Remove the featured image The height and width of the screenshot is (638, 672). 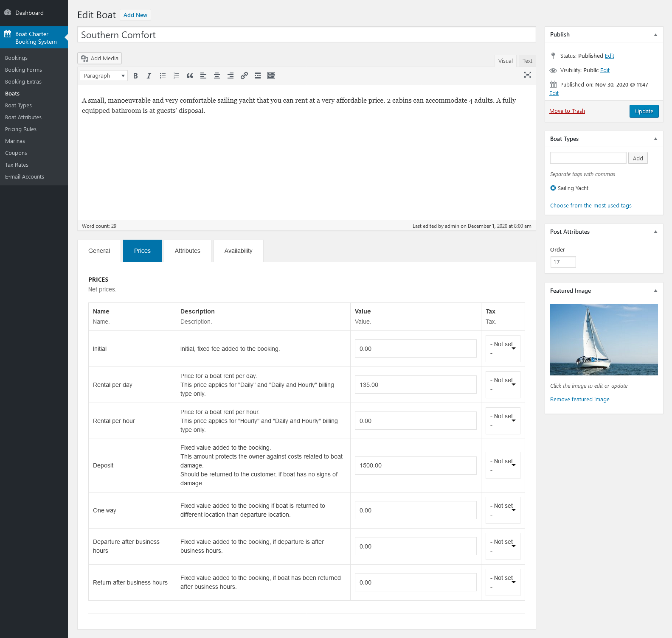580,399
